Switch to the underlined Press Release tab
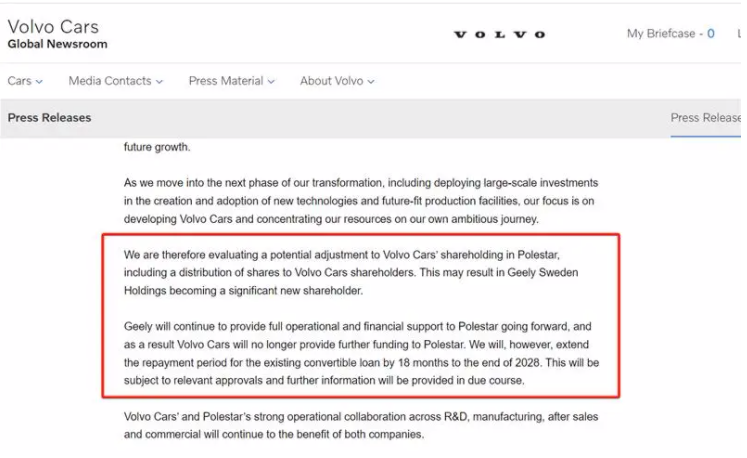This screenshot has height=458, width=747. [706, 118]
